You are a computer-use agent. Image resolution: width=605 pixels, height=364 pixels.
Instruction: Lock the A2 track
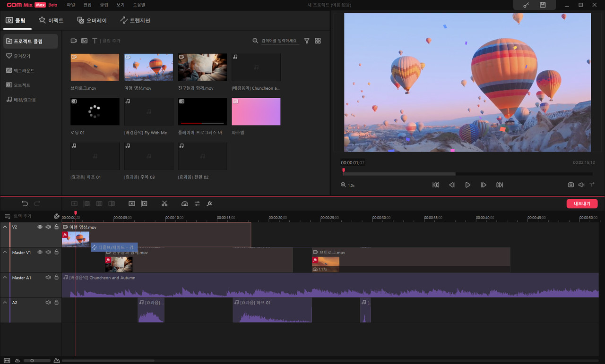click(56, 302)
